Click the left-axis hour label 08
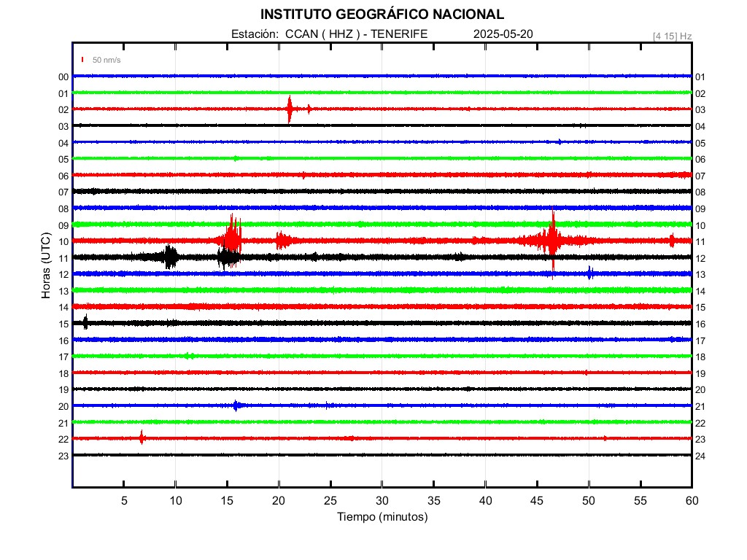 (x=63, y=209)
